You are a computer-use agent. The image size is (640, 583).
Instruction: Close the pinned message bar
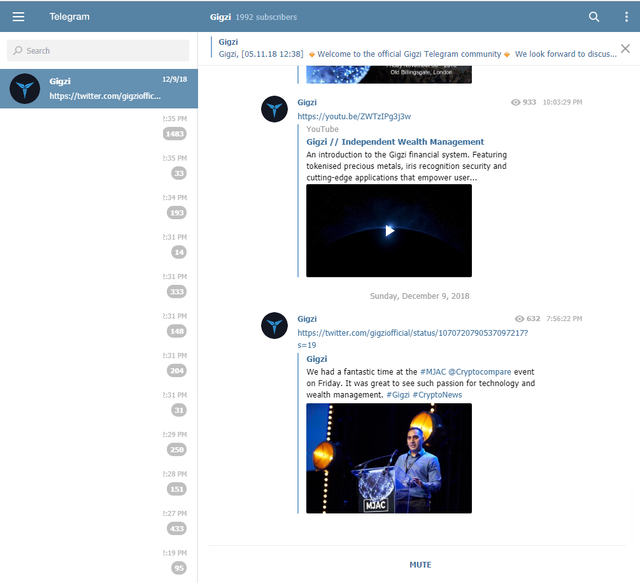[x=625, y=49]
